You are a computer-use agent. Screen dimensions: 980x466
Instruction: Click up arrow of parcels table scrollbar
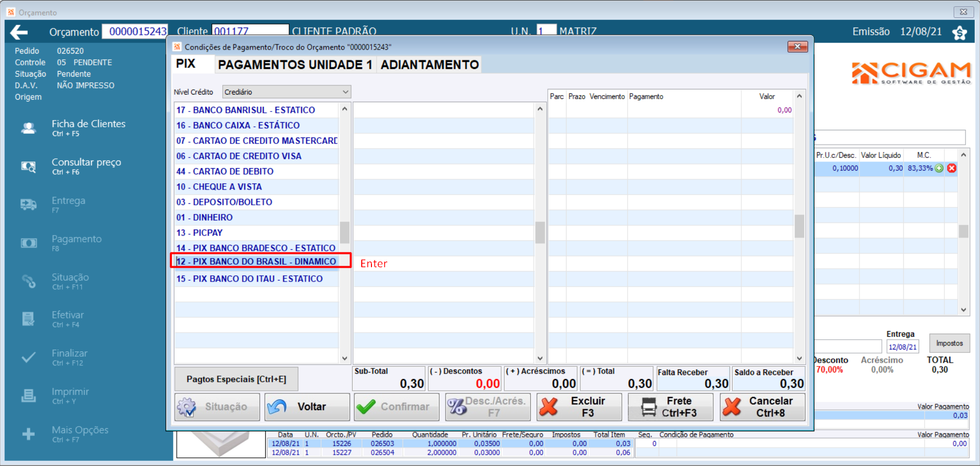coord(799,96)
